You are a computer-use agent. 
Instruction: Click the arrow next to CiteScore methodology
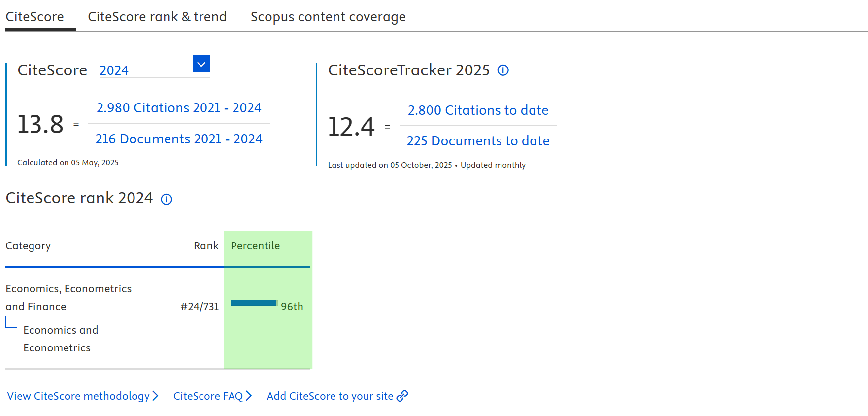pos(156,396)
